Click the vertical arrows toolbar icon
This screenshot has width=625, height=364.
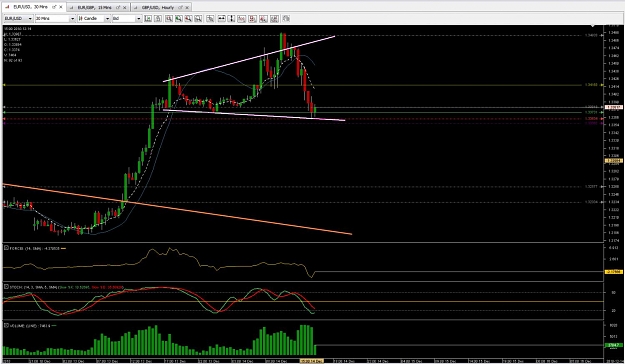(231, 18)
